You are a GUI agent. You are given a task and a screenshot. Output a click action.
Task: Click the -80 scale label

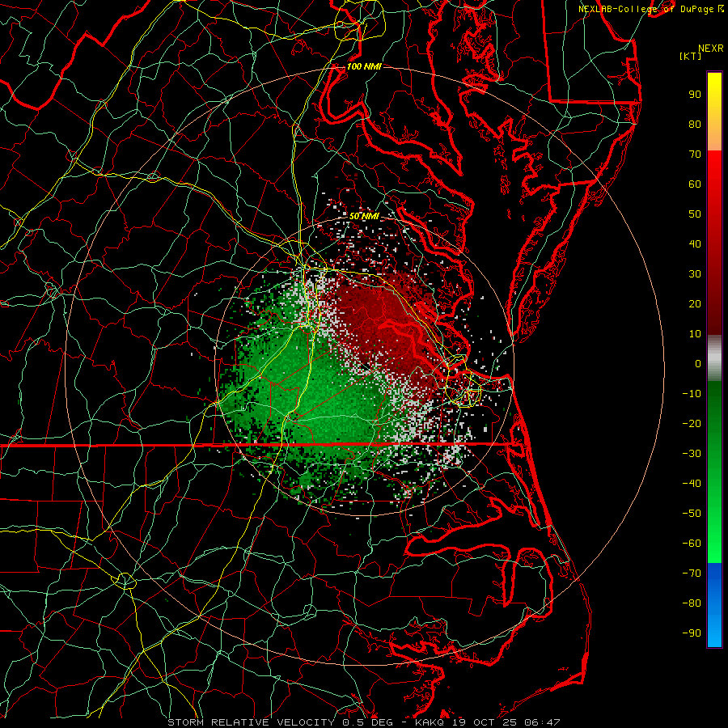[x=692, y=603]
